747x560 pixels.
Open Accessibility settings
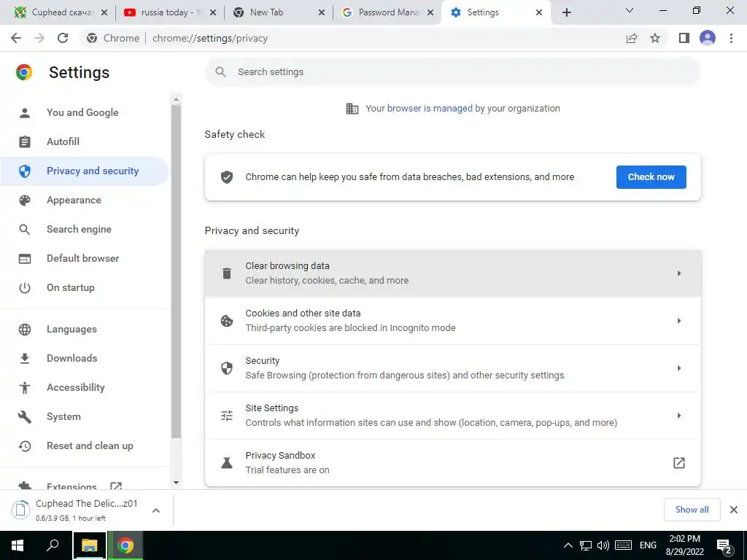(x=76, y=388)
